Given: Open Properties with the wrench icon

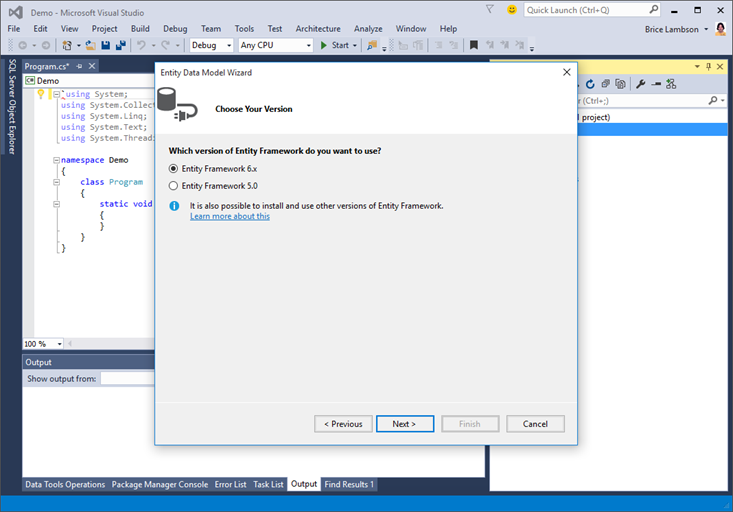Looking at the screenshot, I should click(x=641, y=84).
